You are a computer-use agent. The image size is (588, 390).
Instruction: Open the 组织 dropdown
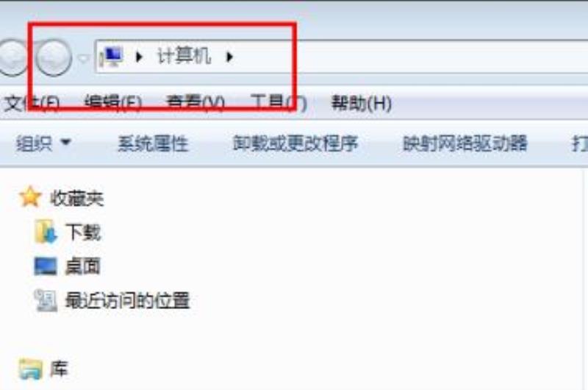point(43,143)
